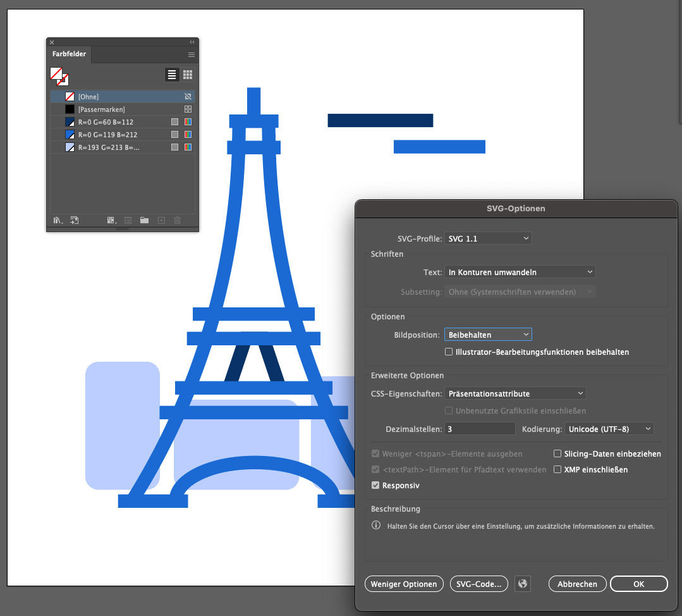The width and height of the screenshot is (682, 616).
Task: Enable Illustrator-Bearbeitungsfunktionen beibehalten checkbox
Action: tap(449, 352)
